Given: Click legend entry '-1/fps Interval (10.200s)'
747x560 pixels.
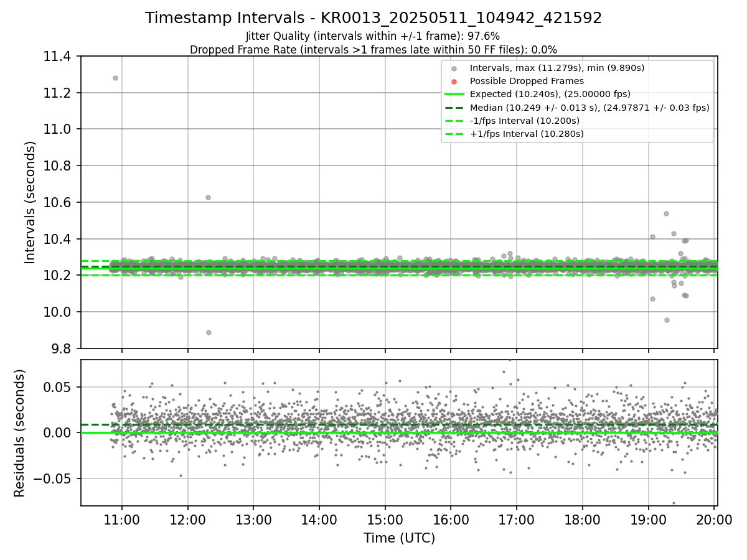Looking at the screenshot, I should pos(525,121).
